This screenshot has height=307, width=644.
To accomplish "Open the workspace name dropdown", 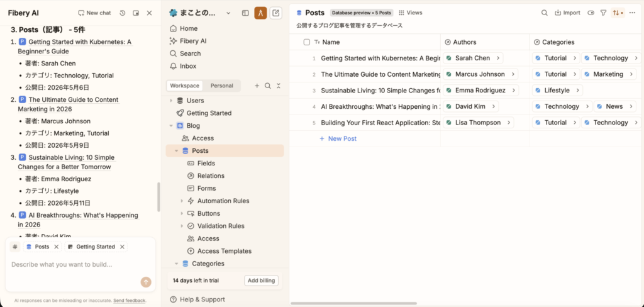I will coord(228,13).
